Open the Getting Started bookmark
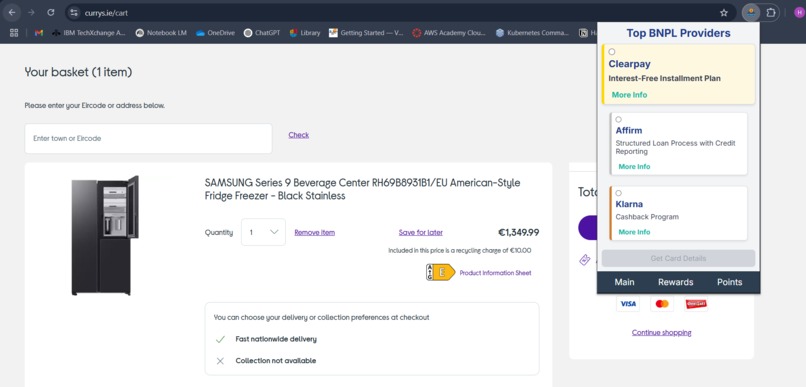This screenshot has width=806, height=387. coord(366,33)
